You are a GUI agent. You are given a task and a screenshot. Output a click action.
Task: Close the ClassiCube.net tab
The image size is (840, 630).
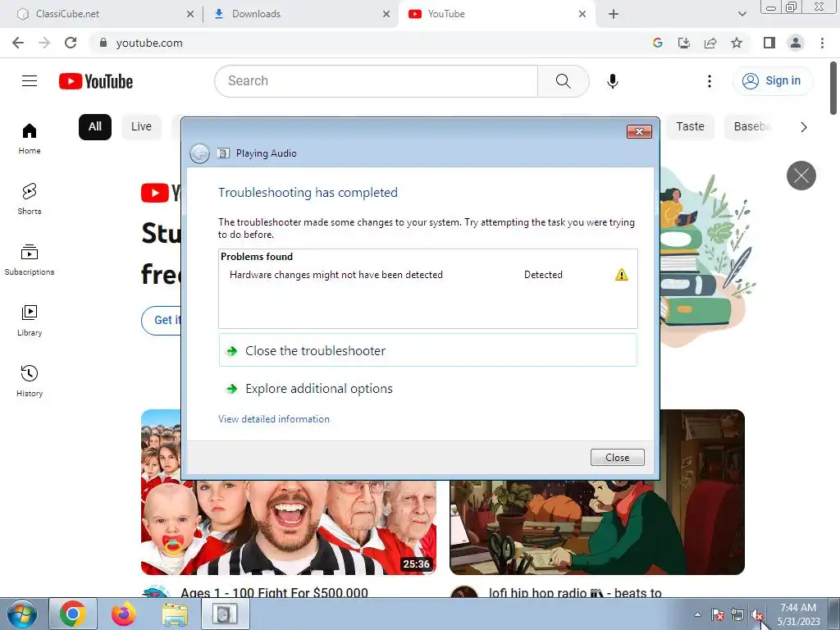(190, 14)
